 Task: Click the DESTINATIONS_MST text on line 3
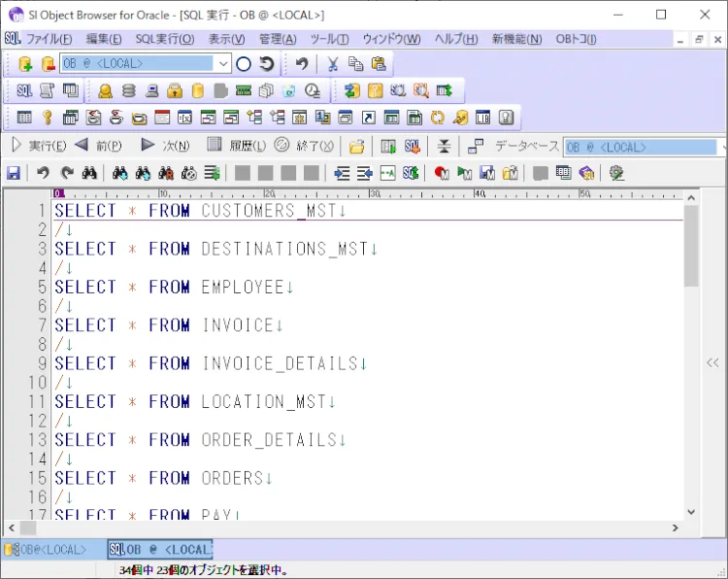tap(284, 249)
